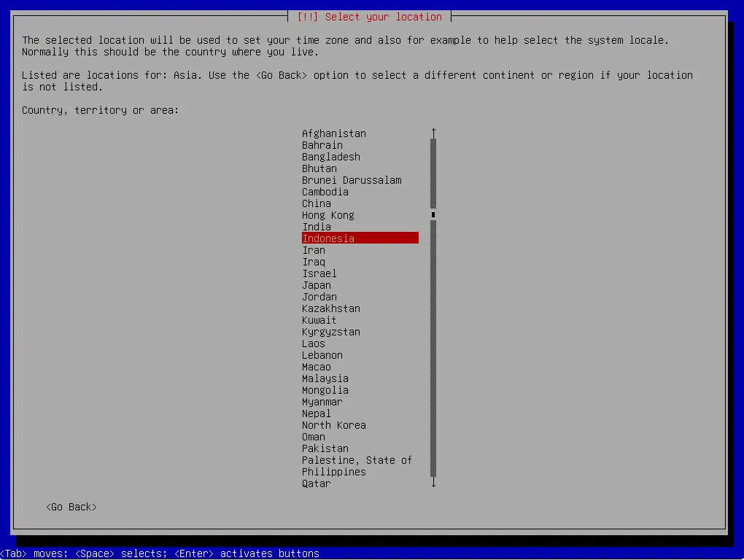Click the scrollbar up arrow

pyautogui.click(x=433, y=133)
